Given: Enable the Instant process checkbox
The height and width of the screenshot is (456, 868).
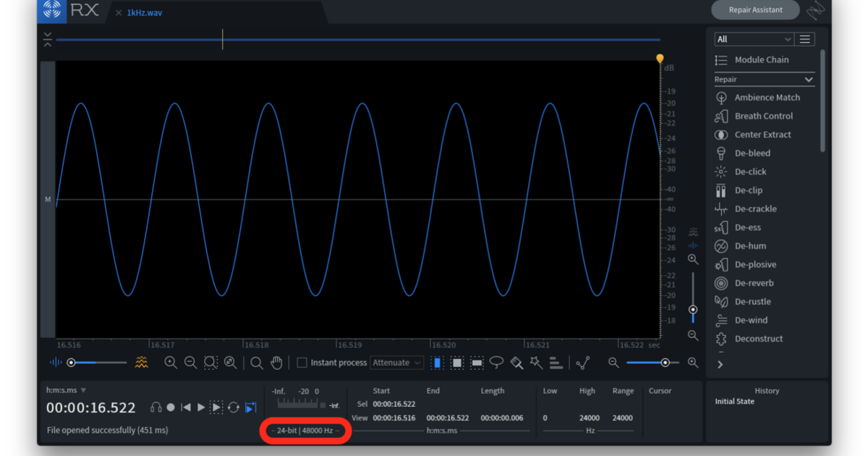Looking at the screenshot, I should click(x=300, y=362).
